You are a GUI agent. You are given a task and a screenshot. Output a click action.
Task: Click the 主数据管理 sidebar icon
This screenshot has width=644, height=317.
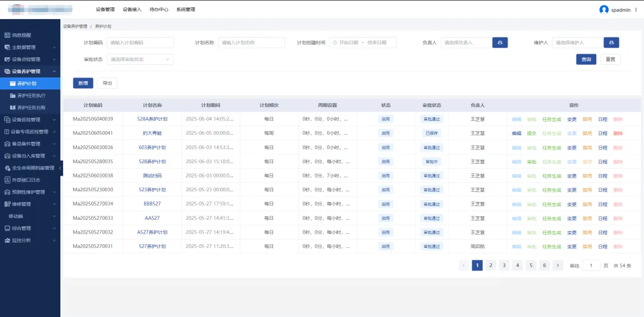[x=7, y=47]
